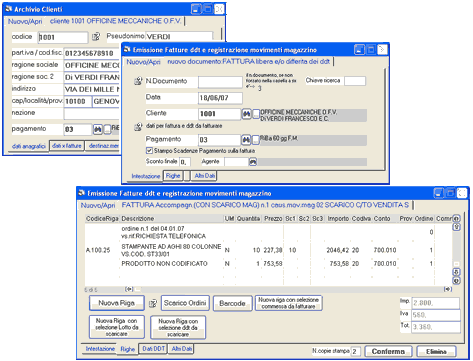Open Nuovo/Apri tab in Archivio Clienti

[x=25, y=21]
